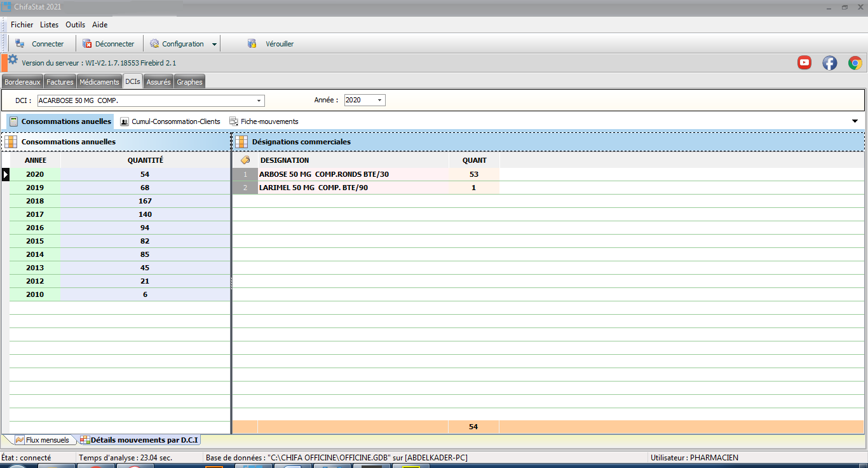
Task: Click the Désignations commerciales grid icon
Action: (241, 142)
